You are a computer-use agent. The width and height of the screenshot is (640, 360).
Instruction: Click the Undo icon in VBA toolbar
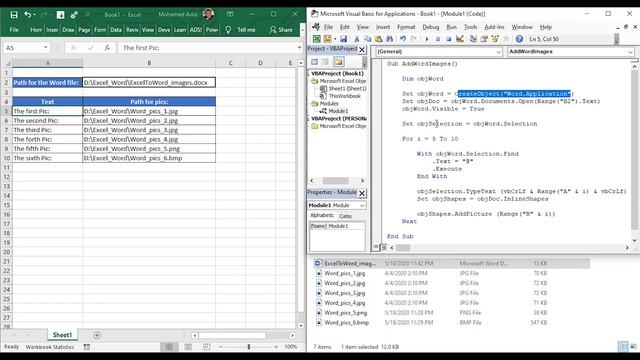[x=403, y=39]
